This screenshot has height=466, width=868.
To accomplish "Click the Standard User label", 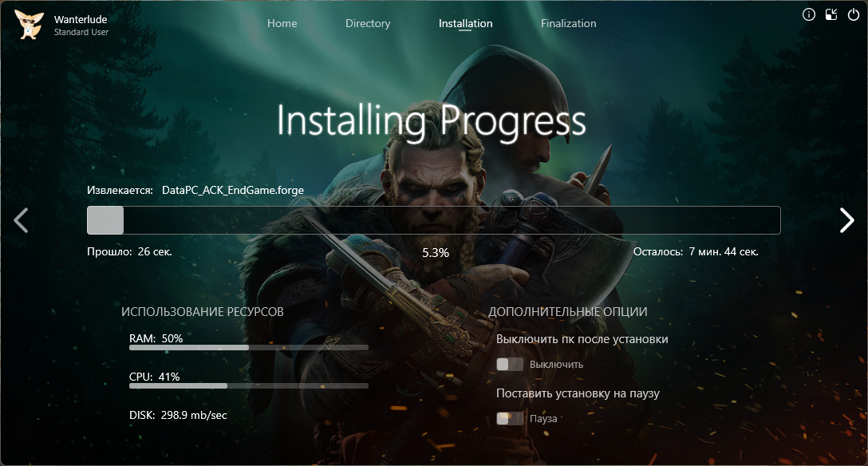I will [x=81, y=32].
